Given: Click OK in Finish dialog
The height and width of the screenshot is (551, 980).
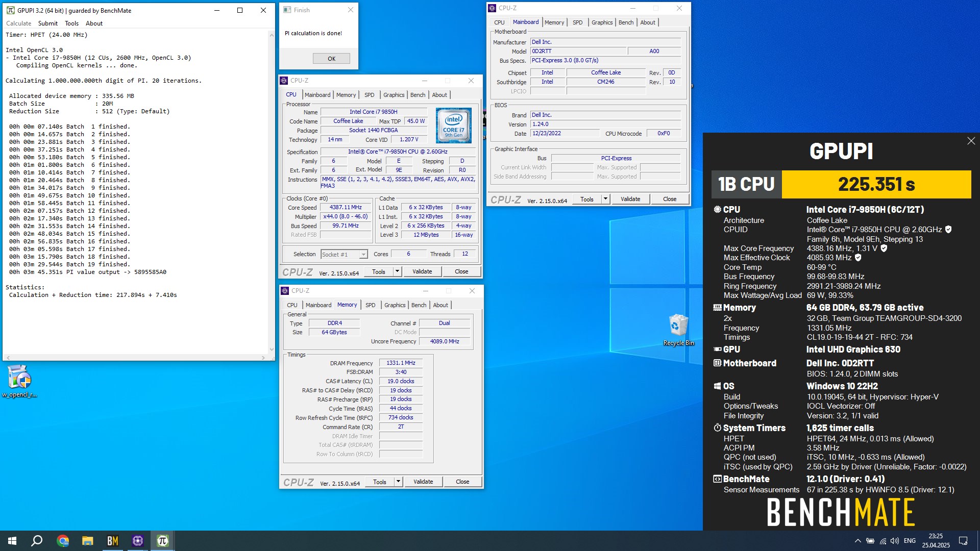Looking at the screenshot, I should (331, 59).
